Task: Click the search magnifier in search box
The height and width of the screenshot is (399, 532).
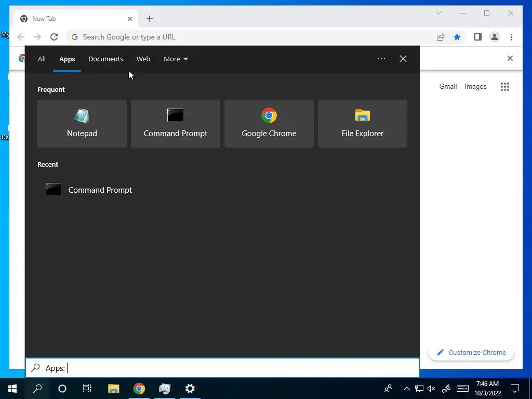Action: pos(36,368)
